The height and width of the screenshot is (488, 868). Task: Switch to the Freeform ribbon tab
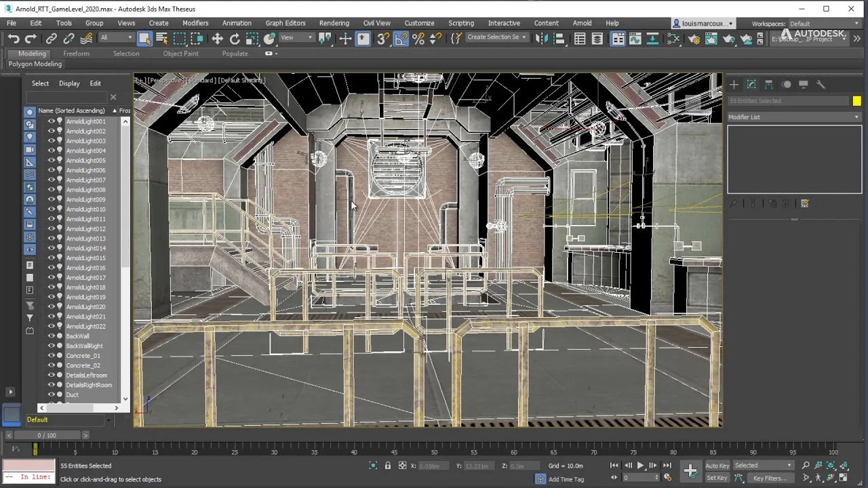(x=76, y=54)
